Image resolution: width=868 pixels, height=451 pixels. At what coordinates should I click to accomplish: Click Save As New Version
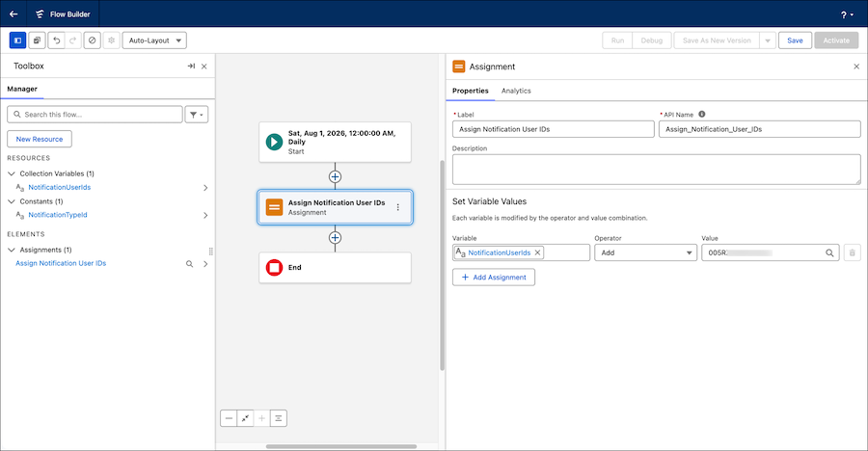tap(717, 40)
